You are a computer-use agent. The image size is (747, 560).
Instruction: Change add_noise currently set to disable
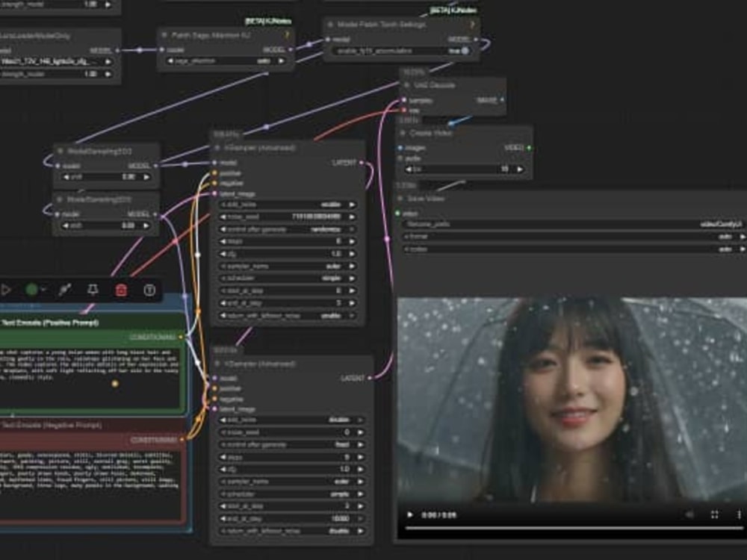click(291, 420)
